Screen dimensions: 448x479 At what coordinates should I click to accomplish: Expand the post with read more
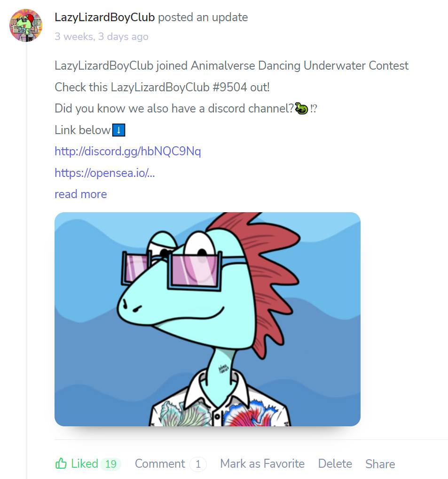pyautogui.click(x=80, y=194)
